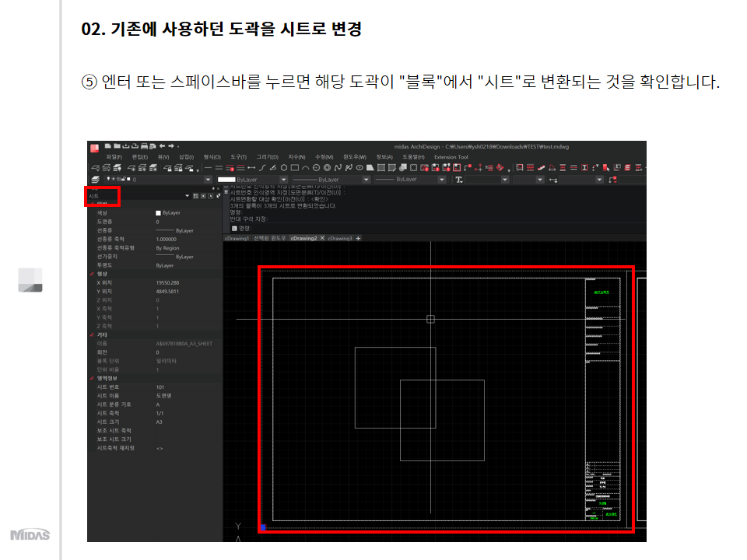Click the I-beam column section icon
The width and height of the screenshot is (747, 560).
(584, 168)
